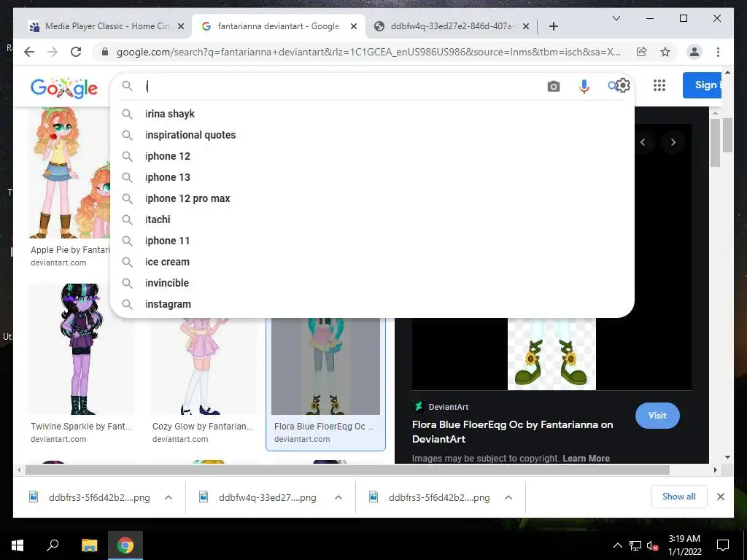Click the Sign in button

click(703, 85)
